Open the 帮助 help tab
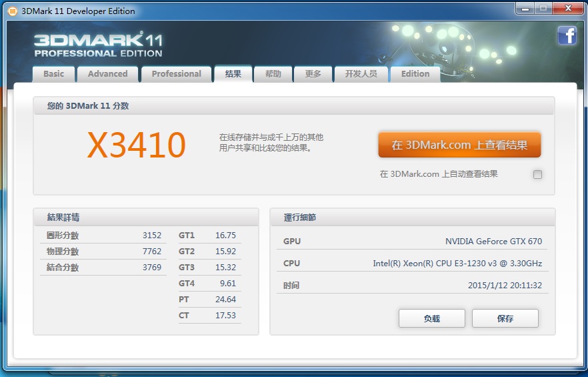The width and height of the screenshot is (588, 377). [273, 74]
